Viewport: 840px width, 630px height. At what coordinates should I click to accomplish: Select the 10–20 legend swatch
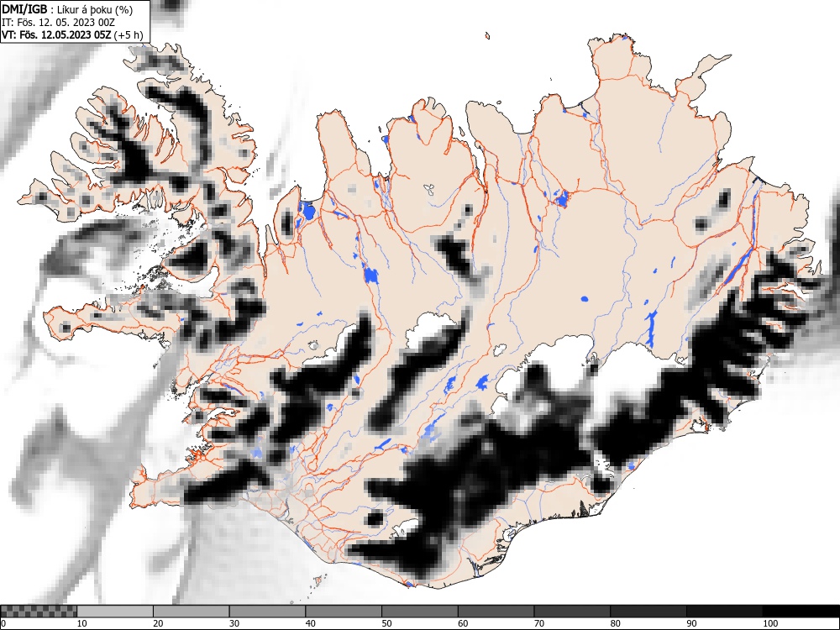[115, 612]
